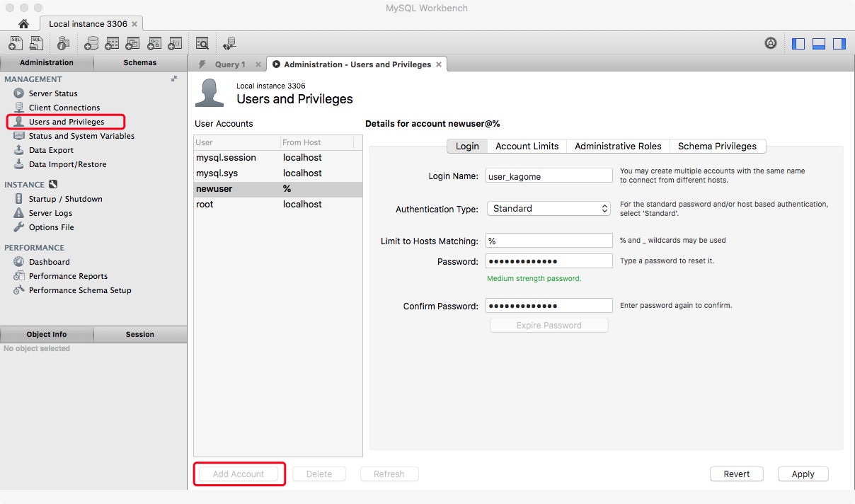Create a new table icon
The image size is (855, 504).
coord(112,44)
